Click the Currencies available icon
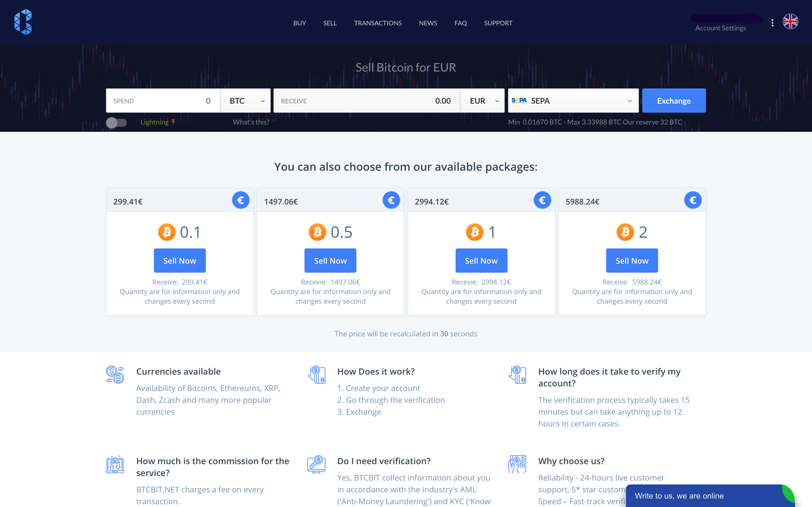The width and height of the screenshot is (812, 507). (115, 375)
